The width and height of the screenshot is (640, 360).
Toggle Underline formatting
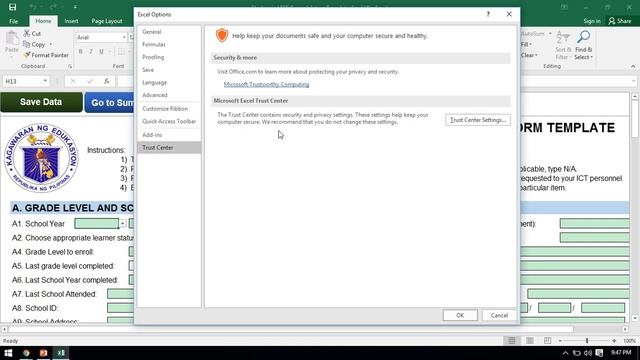point(101,51)
